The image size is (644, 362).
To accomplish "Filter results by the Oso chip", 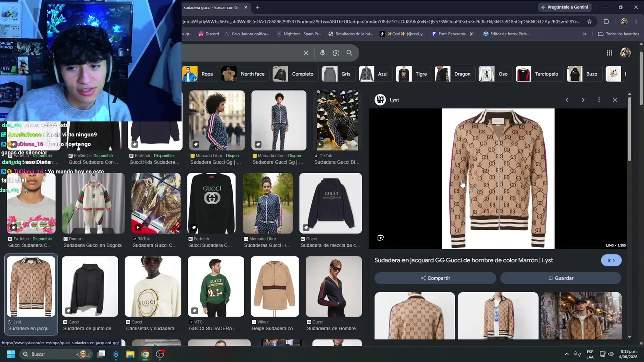I will (495, 74).
